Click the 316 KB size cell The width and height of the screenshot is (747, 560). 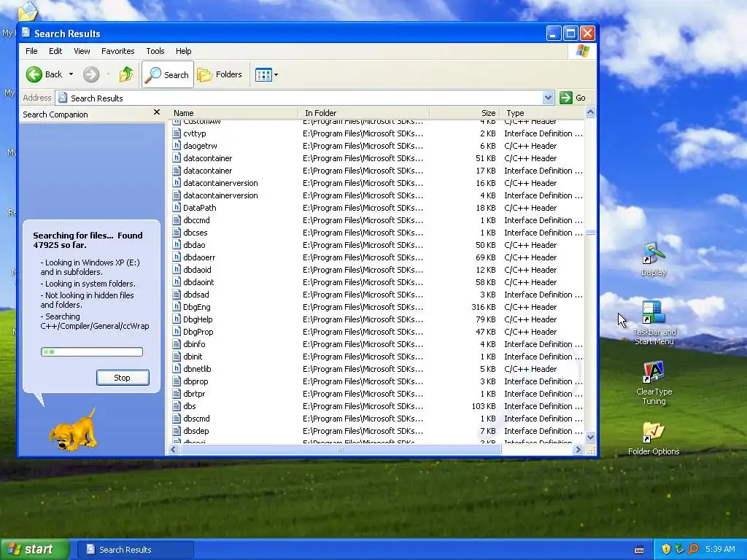[x=484, y=307]
